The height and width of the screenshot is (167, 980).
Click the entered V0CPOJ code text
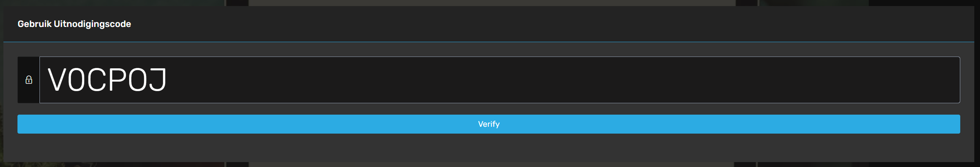(107, 80)
